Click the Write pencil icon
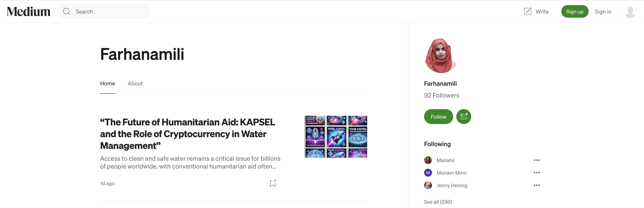 pos(528,12)
